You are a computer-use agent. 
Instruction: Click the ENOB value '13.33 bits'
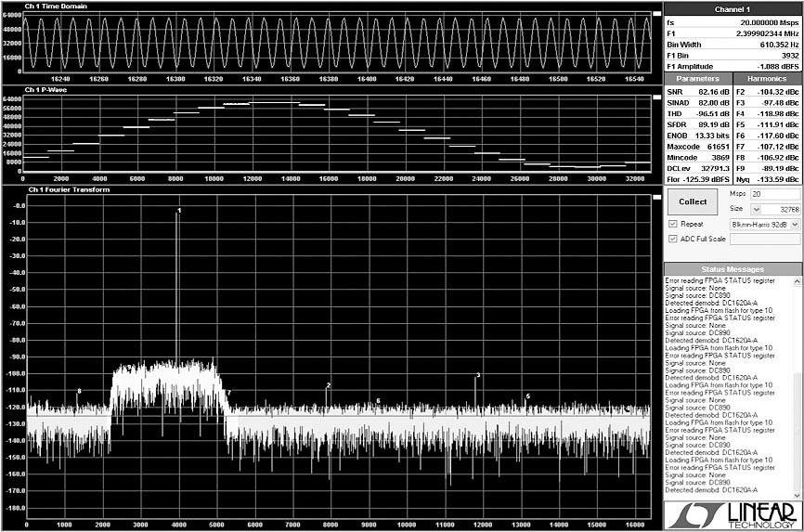click(712, 136)
